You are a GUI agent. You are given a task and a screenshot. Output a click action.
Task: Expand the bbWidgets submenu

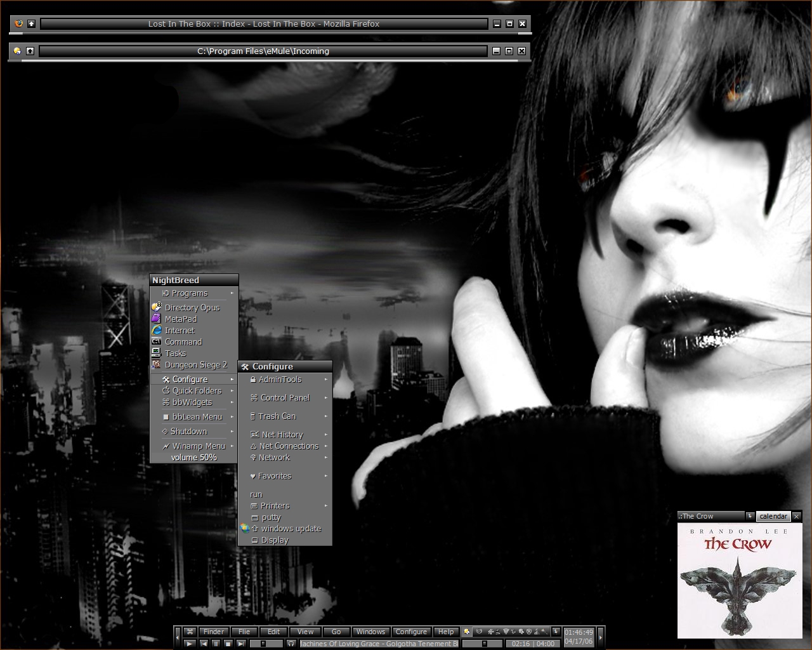pyautogui.click(x=193, y=402)
